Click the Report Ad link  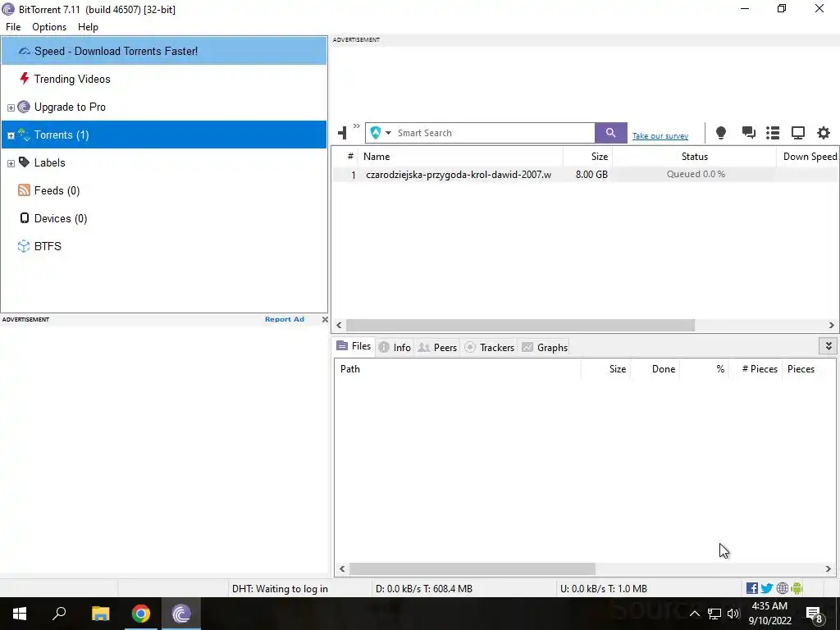click(285, 319)
